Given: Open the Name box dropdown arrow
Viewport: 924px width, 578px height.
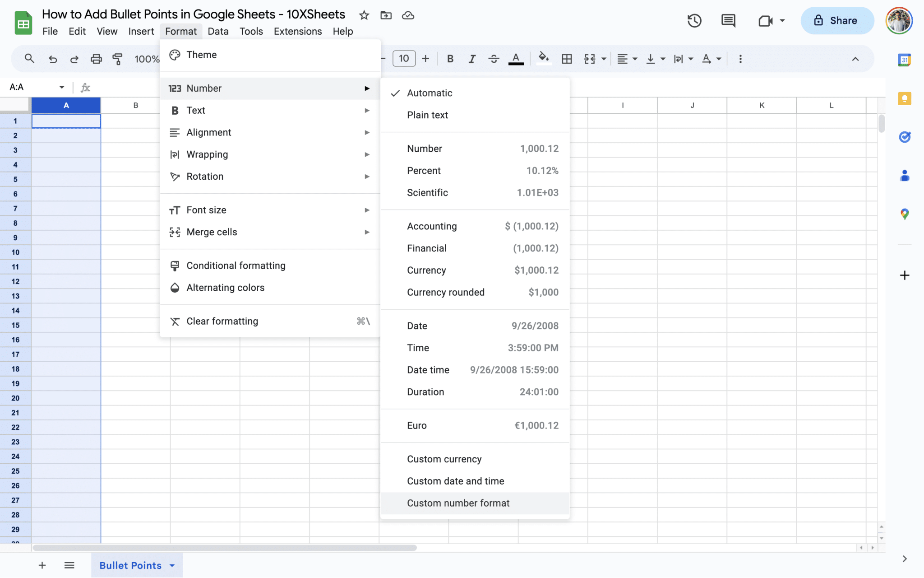Looking at the screenshot, I should pos(62,87).
